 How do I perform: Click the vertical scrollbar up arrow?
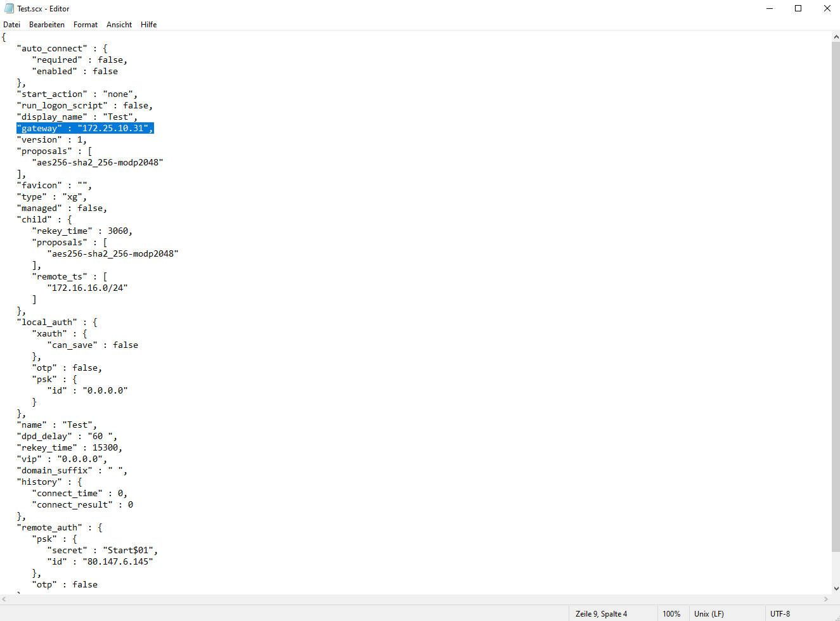tap(836, 37)
